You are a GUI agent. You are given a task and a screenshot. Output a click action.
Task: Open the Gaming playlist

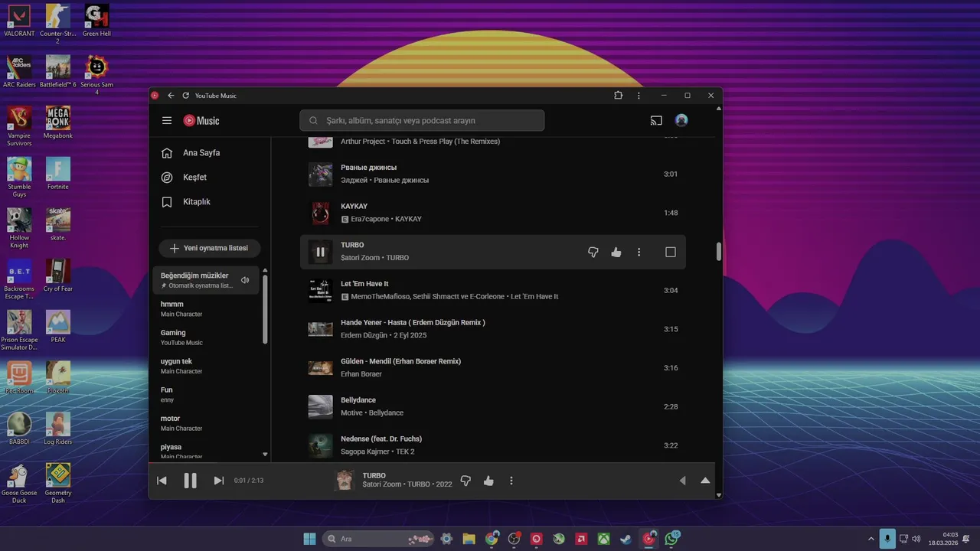pos(206,337)
